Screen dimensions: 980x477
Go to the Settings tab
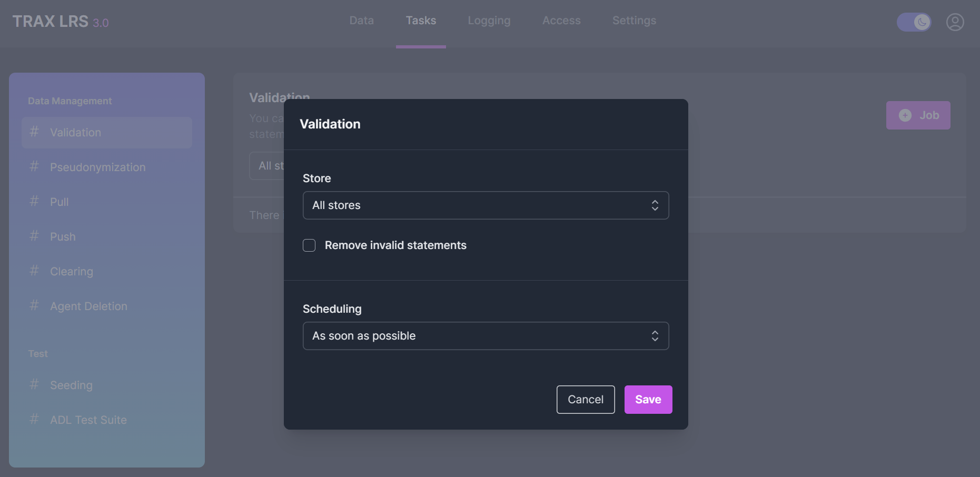click(x=634, y=21)
